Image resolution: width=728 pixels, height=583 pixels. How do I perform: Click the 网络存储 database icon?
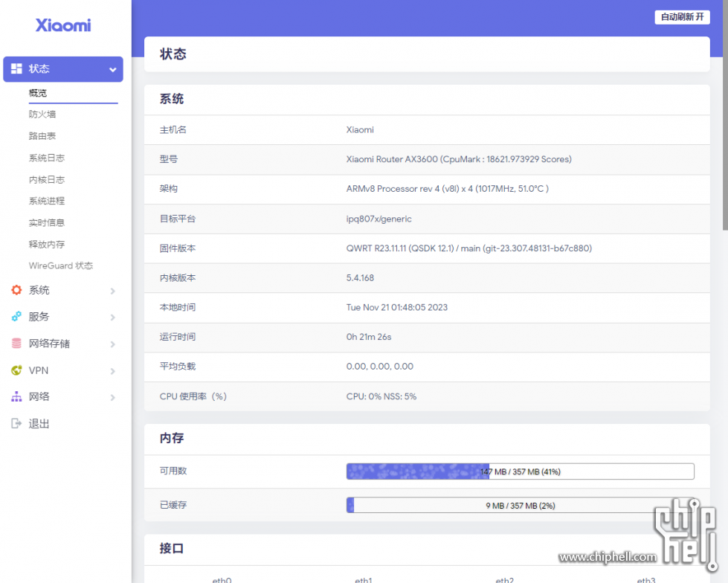tap(16, 344)
